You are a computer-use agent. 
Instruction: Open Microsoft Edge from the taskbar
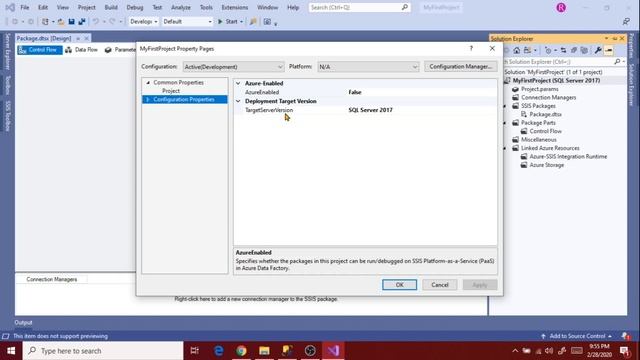coord(219,351)
